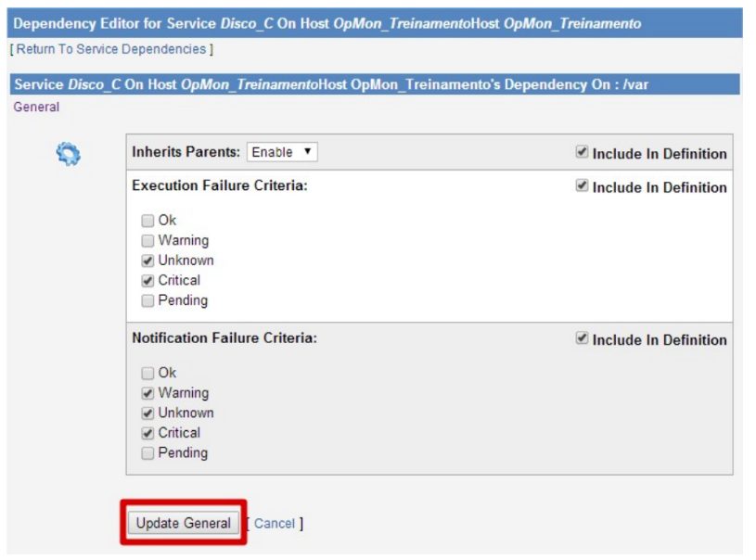
Task: Select the General tab
Action: tap(36, 108)
